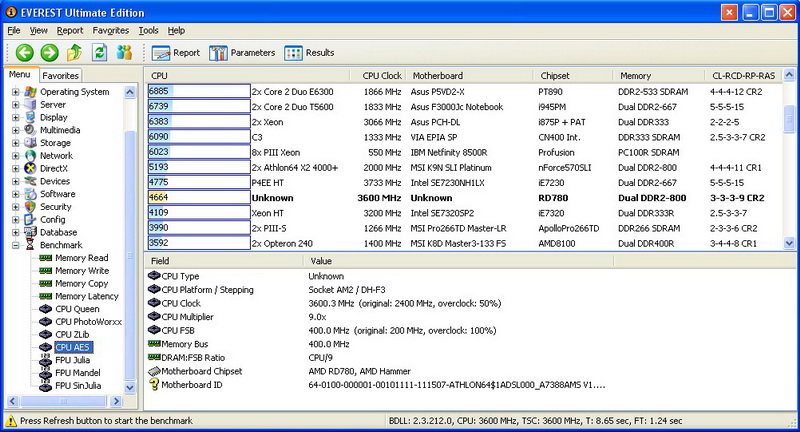Expand the DirectX tree node
Image resolution: width=800 pixels, height=432 pixels.
point(15,168)
